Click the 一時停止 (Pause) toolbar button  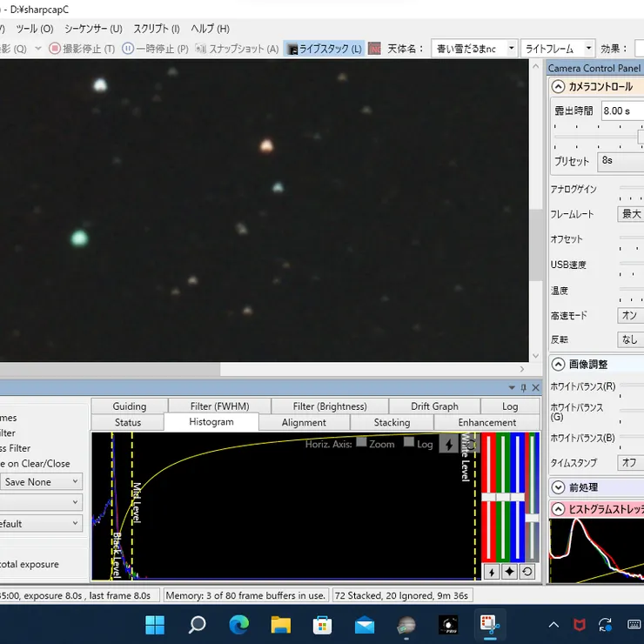(x=155, y=49)
